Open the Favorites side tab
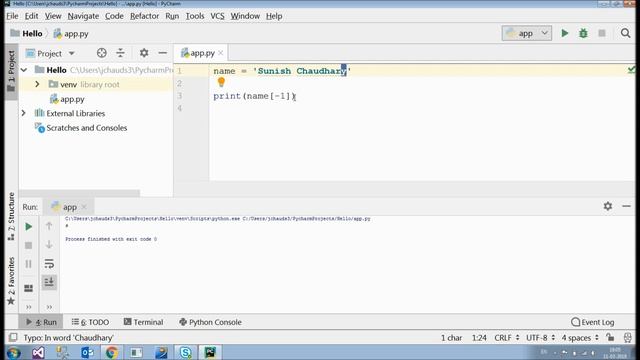Image resolution: width=640 pixels, height=360 pixels. [11, 281]
